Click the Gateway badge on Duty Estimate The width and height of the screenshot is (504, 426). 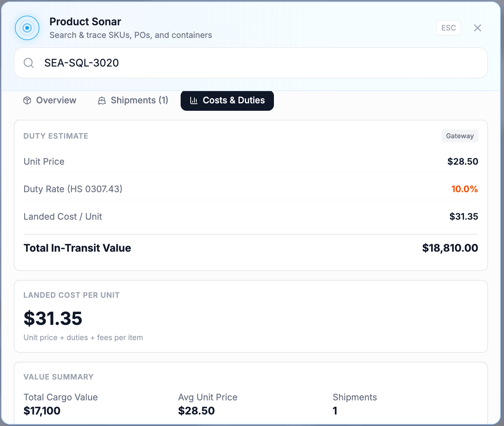point(460,136)
